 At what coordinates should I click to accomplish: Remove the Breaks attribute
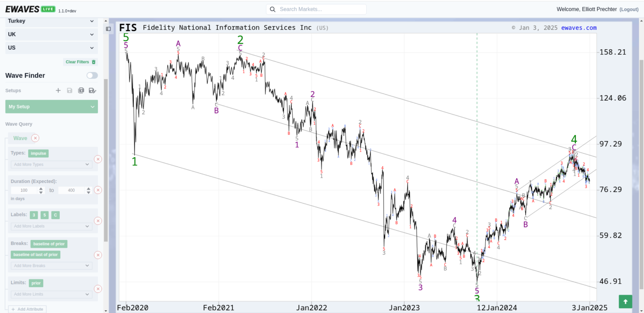coord(98,255)
